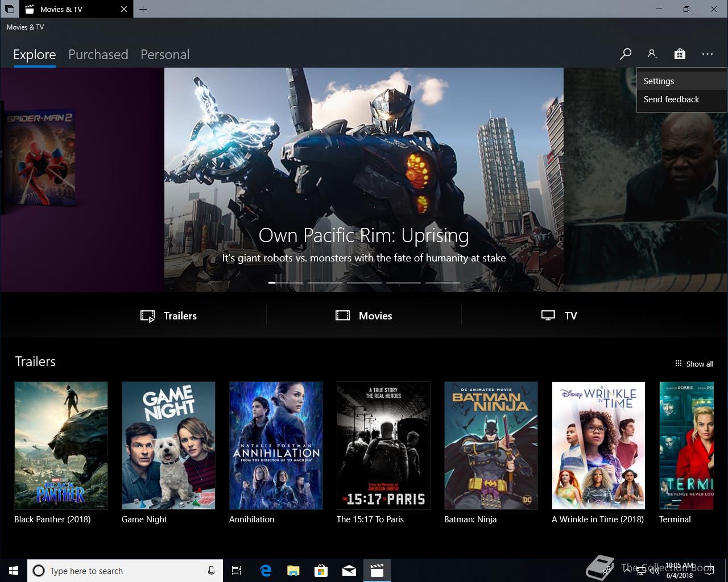
Task: Open Mail app from taskbar
Action: point(349,571)
